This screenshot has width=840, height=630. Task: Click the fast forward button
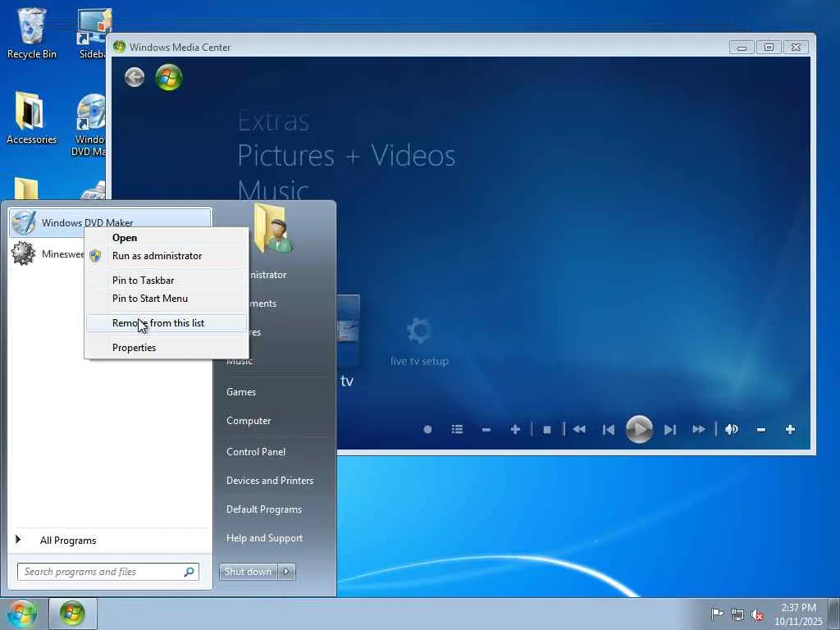tap(699, 430)
